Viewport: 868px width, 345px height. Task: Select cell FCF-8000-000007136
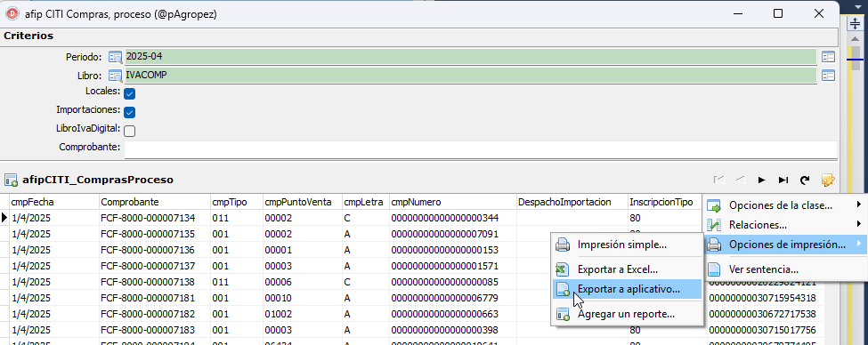154,250
